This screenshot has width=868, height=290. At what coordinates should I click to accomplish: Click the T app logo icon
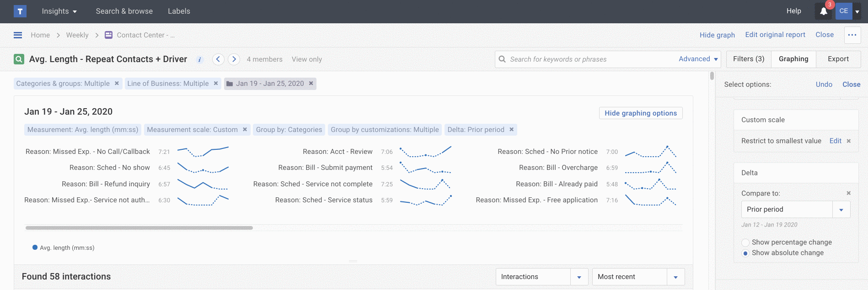20,11
